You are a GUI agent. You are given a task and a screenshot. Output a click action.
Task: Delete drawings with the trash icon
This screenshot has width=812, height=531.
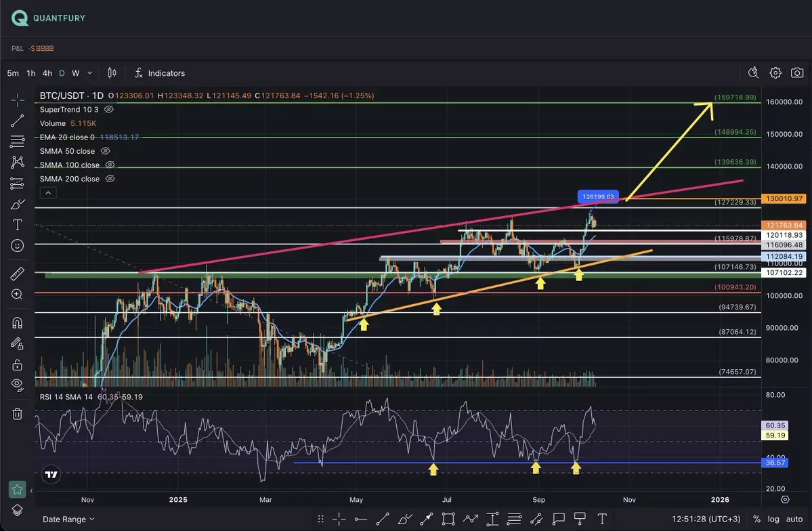(18, 413)
